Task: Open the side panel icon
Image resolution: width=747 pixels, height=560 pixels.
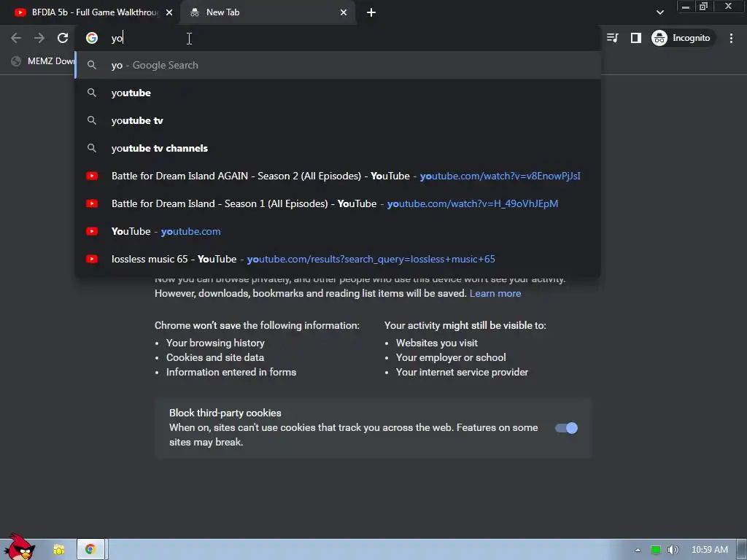Action: 636,38
